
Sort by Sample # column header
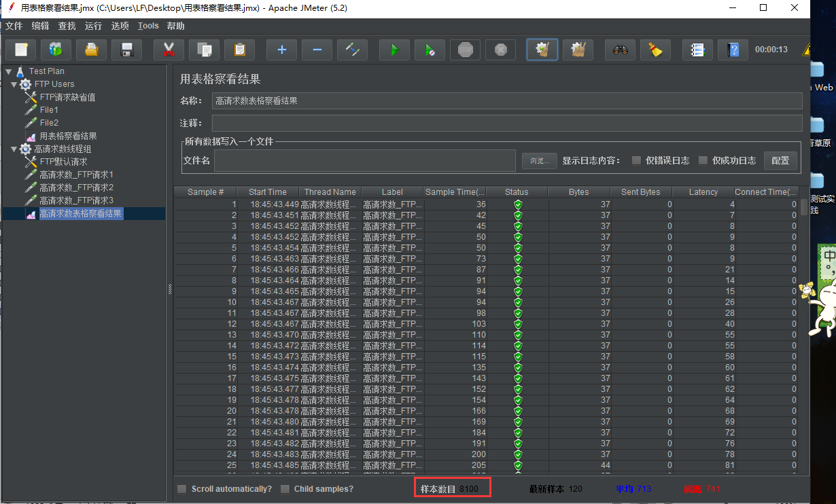(205, 192)
